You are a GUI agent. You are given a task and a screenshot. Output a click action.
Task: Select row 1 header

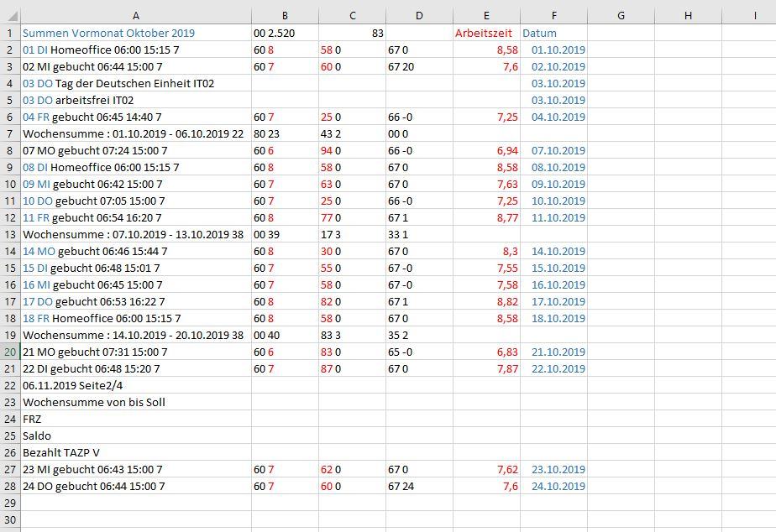[x=10, y=33]
